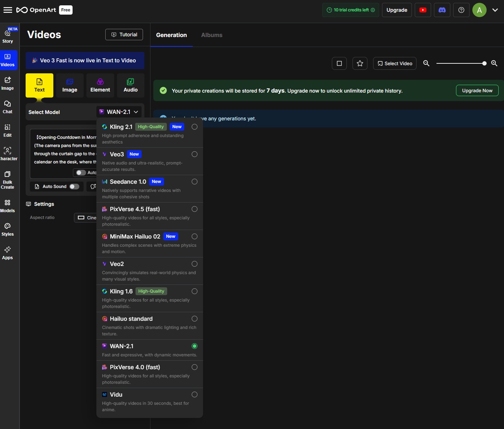Screen dimensions: 504x429
Task: Click the help question mark icon
Action: [x=461, y=10]
